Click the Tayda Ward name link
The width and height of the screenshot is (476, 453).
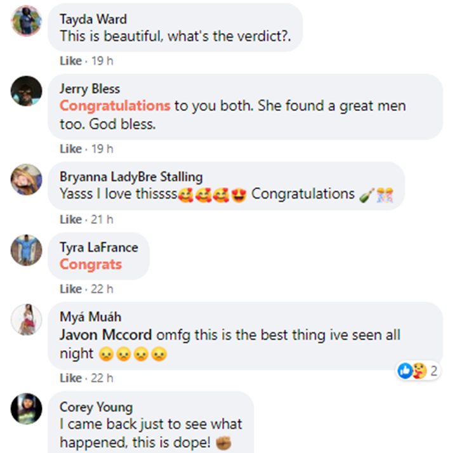(93, 19)
